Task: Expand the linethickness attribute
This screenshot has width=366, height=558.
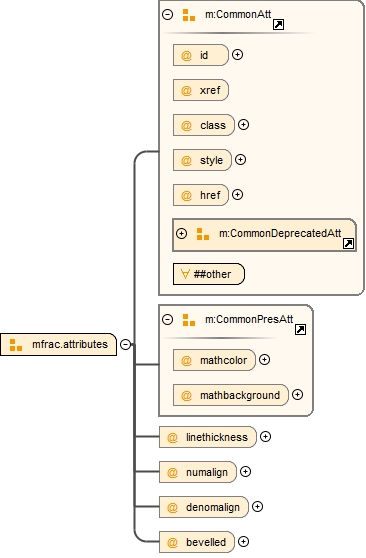Action: click(265, 437)
